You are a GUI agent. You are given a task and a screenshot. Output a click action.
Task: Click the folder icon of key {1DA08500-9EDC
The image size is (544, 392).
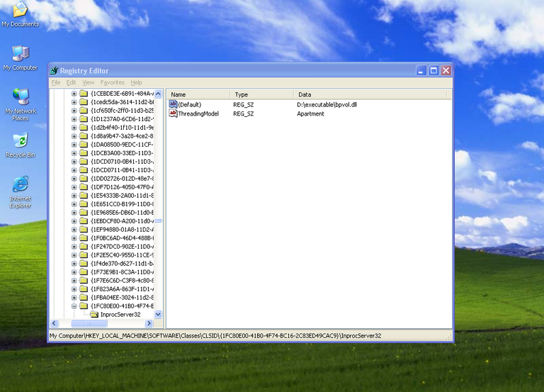pyautogui.click(x=84, y=145)
